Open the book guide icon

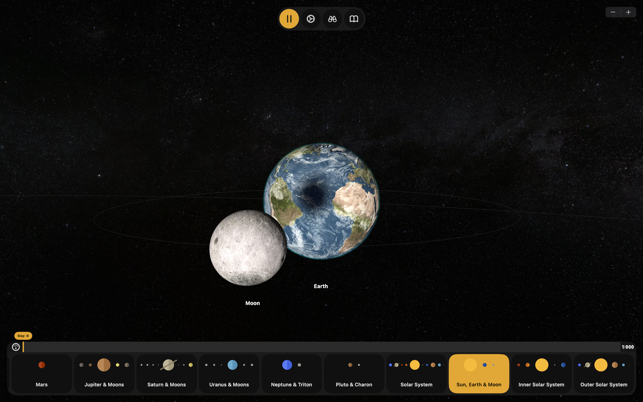click(x=353, y=19)
